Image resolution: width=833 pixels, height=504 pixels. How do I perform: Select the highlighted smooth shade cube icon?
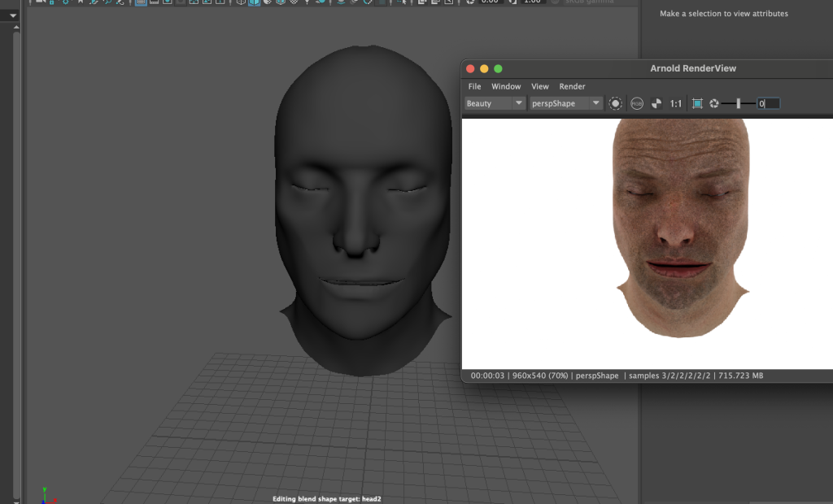point(255,2)
